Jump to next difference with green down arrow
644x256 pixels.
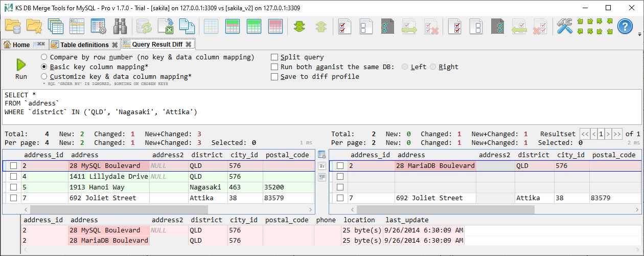point(300,26)
